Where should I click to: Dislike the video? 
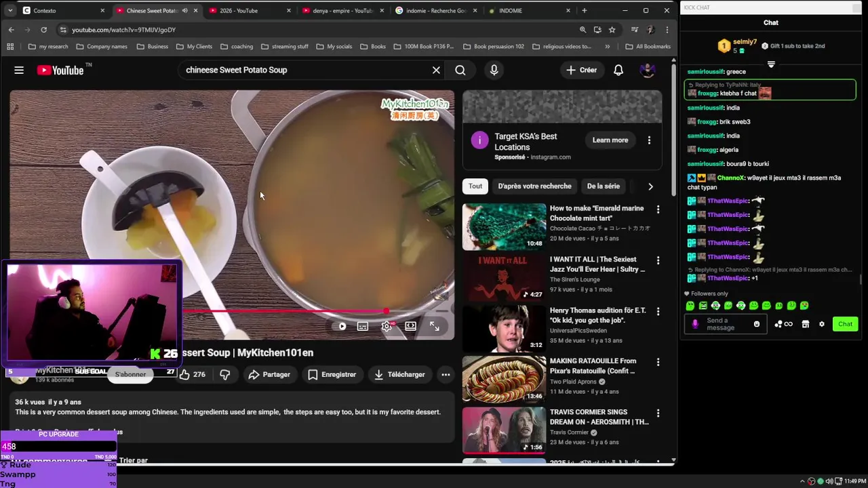(x=224, y=374)
